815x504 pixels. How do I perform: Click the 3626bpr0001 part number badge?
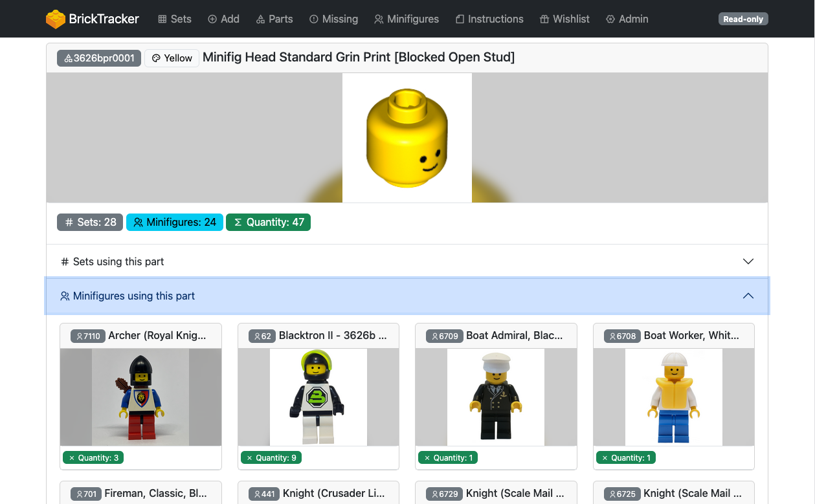coord(99,58)
